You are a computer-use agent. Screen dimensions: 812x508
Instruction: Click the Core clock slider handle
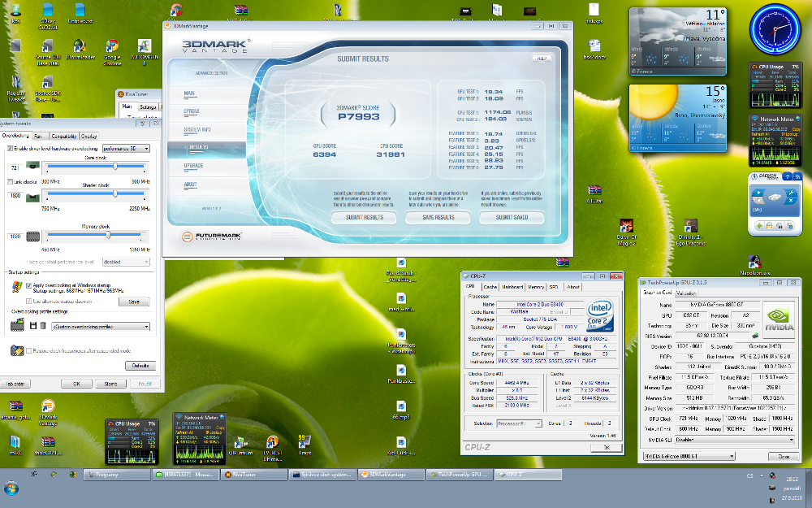click(115, 167)
